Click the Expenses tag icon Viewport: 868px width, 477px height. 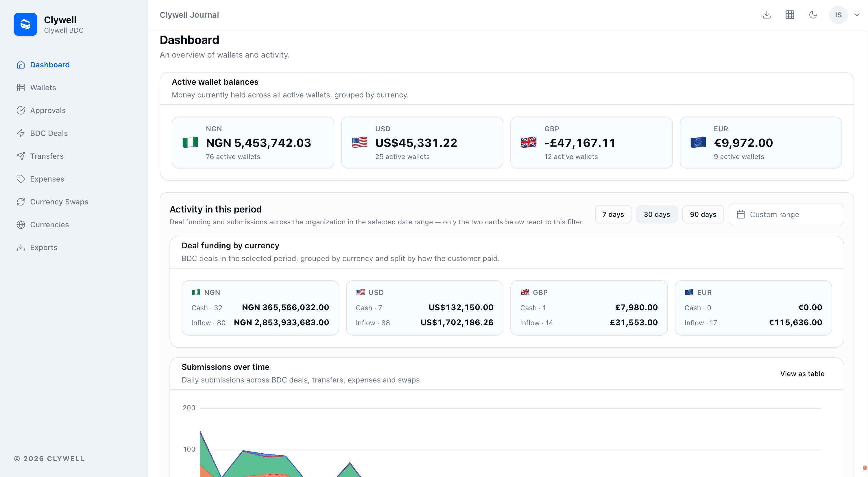(x=21, y=179)
